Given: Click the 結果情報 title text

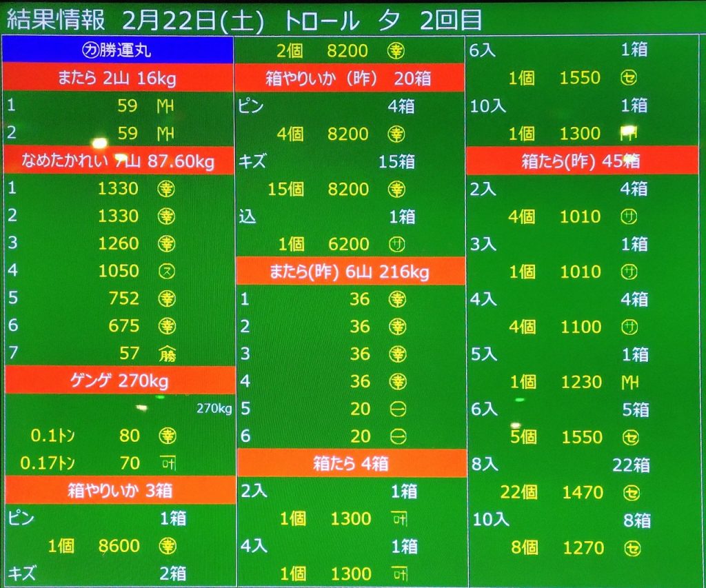Looking at the screenshot, I should point(55,19).
